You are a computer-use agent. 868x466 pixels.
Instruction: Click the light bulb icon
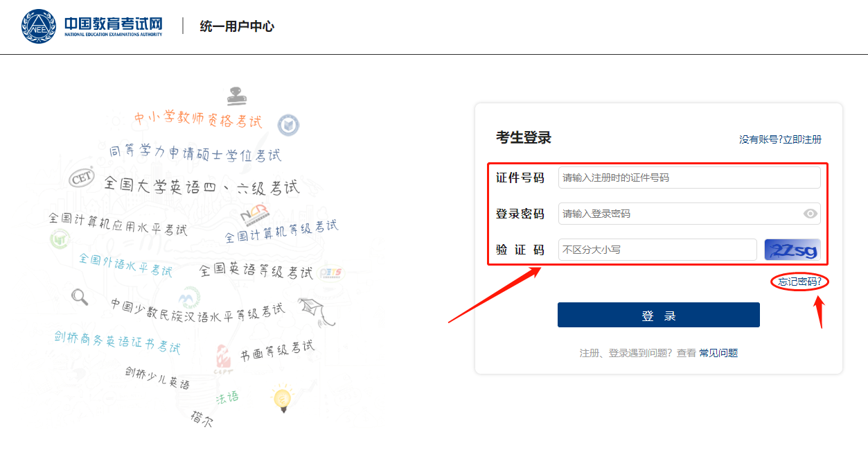(x=281, y=399)
